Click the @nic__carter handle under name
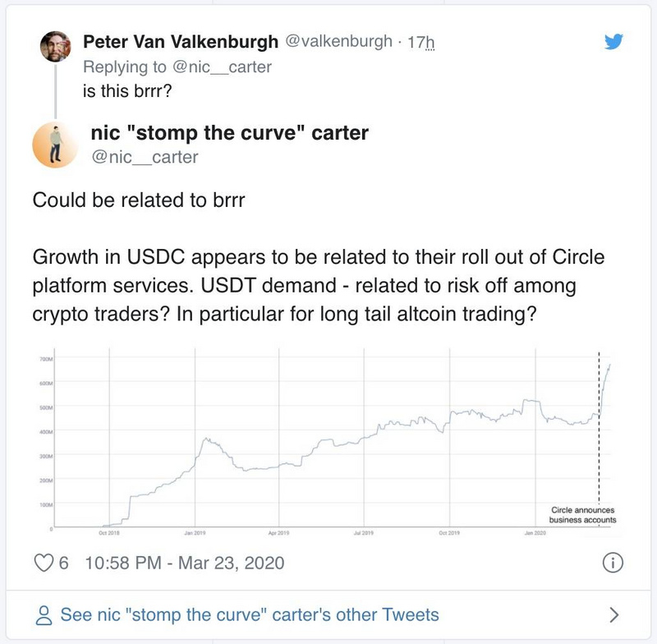Viewport: 657px width, 644px height. [x=145, y=157]
